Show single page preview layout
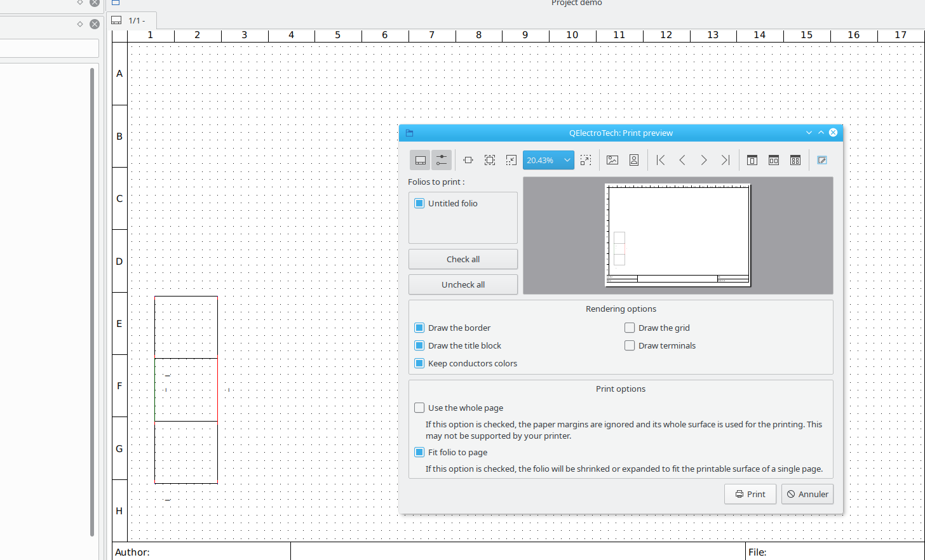 coord(752,160)
